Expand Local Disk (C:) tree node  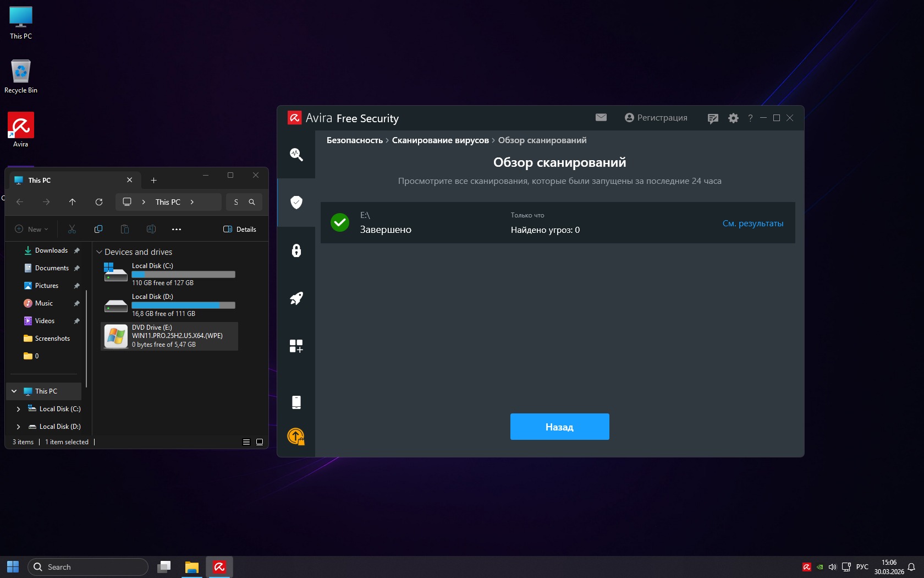[18, 409]
